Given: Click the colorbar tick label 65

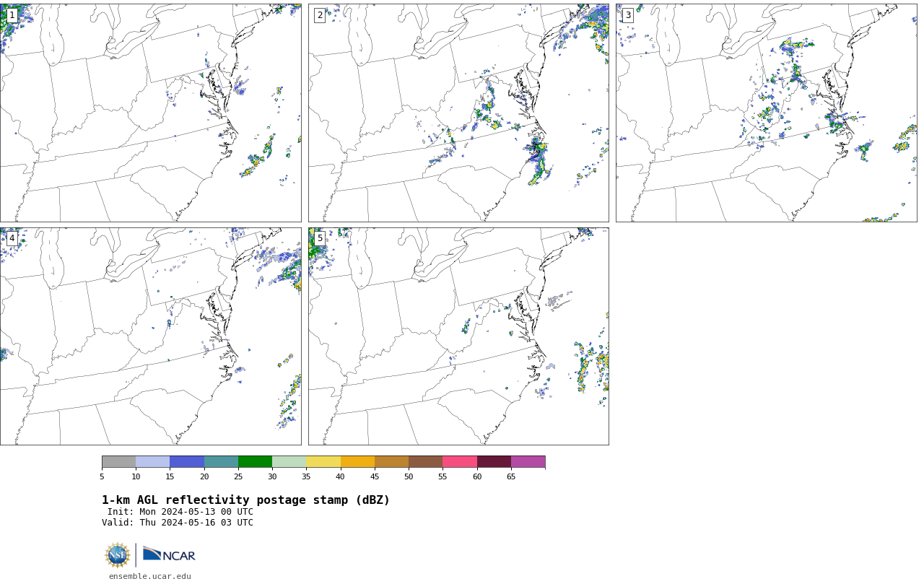Looking at the screenshot, I should pos(511,476).
